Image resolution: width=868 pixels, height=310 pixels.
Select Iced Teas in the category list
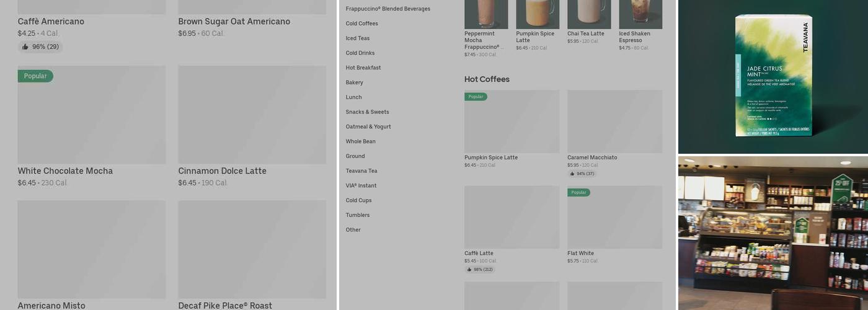click(358, 38)
